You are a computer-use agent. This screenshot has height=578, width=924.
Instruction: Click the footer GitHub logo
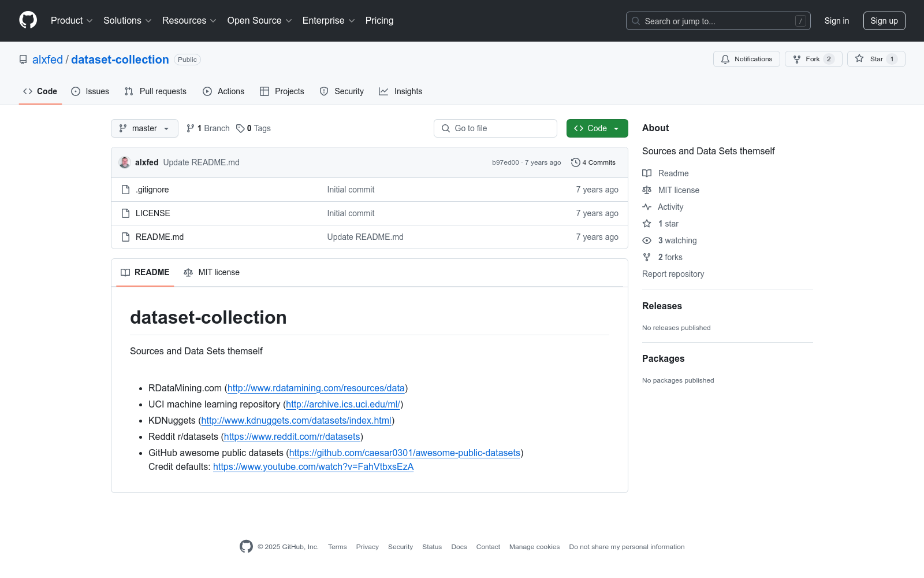[x=246, y=547]
